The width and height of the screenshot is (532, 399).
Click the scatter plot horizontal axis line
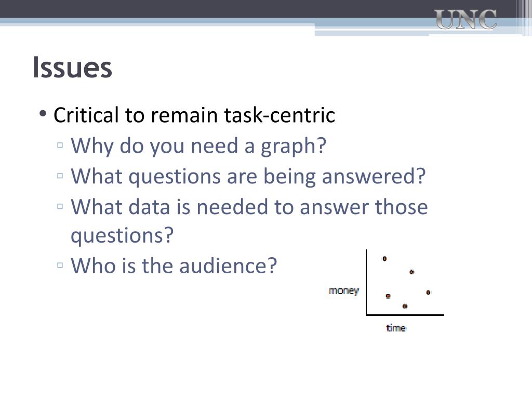tap(405, 315)
